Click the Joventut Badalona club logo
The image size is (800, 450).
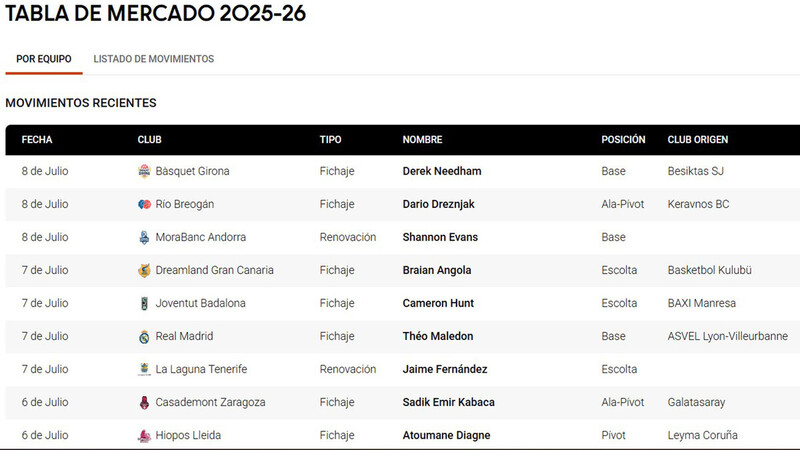[144, 303]
